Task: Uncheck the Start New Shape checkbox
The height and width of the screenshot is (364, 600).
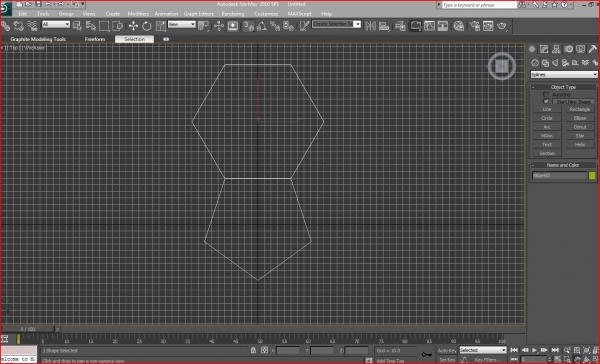Action: tap(546, 101)
